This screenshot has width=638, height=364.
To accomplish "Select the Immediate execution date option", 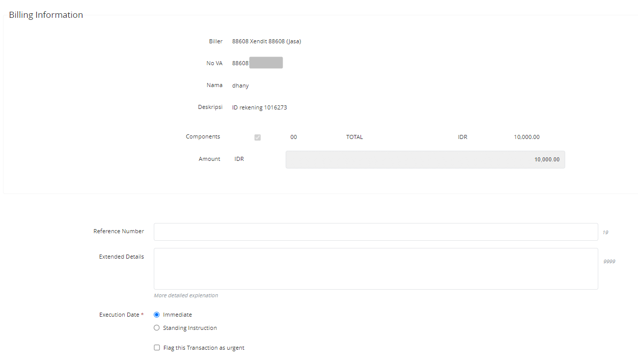I will [x=157, y=315].
